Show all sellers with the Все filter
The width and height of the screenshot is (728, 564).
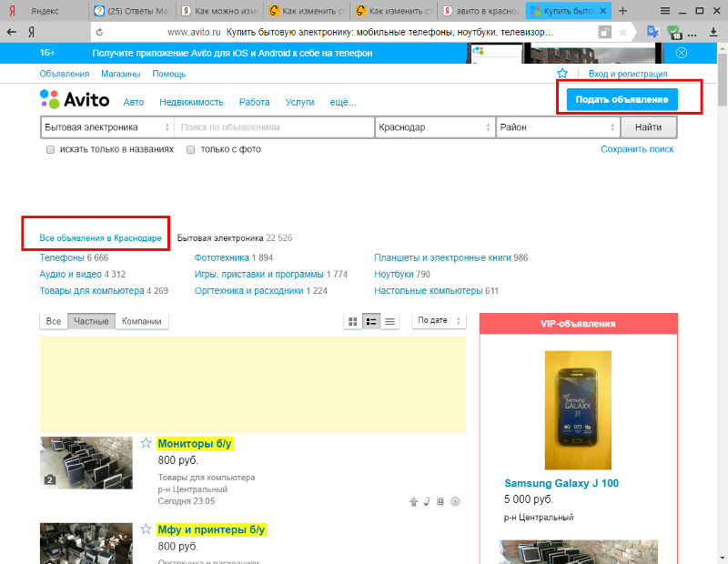[54, 321]
